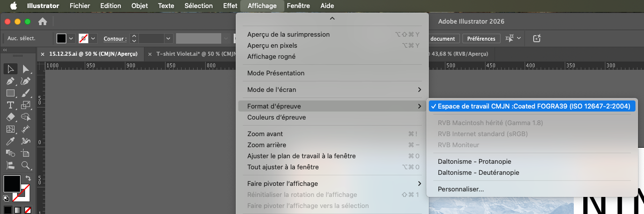
Task: Activate the Type tool
Action: coord(10,105)
